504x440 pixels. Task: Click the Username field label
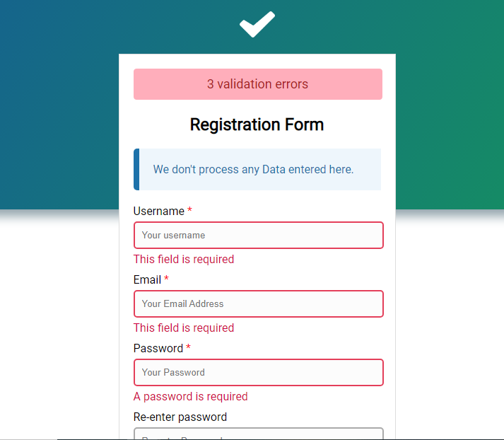[159, 211]
